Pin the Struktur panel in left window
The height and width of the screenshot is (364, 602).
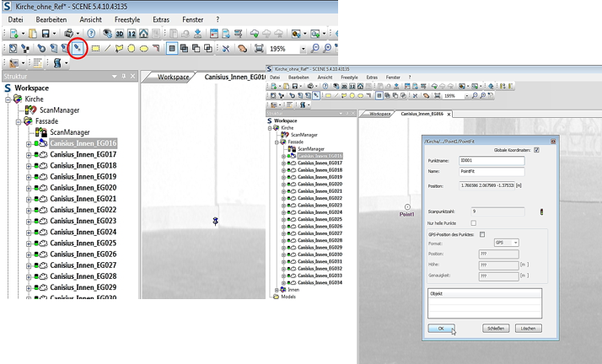124,77
